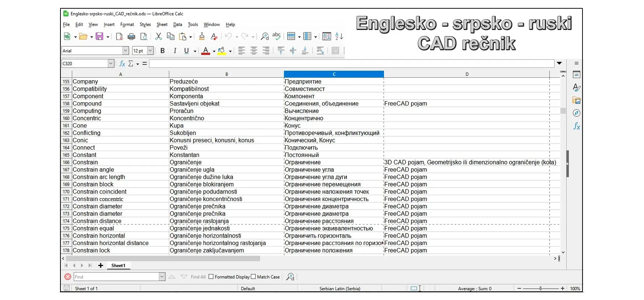Expand the Name Box C320 dropdown
The width and height of the screenshot is (644, 300).
[x=111, y=64]
